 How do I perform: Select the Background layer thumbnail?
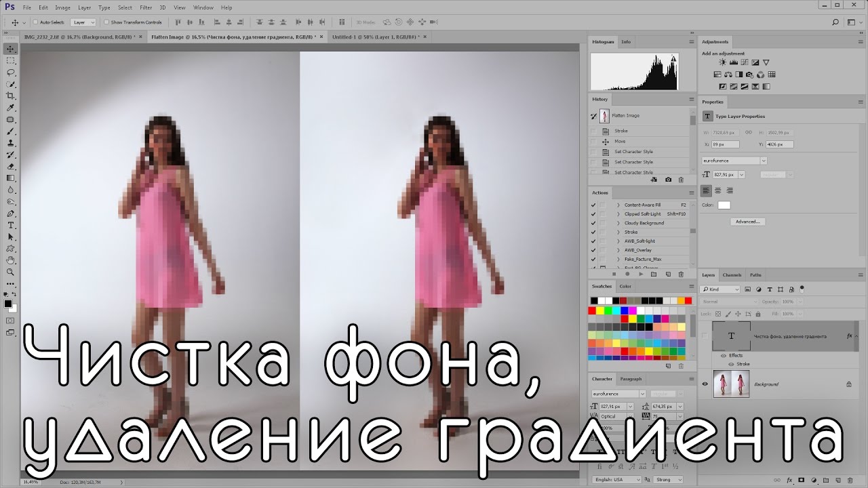tap(731, 384)
